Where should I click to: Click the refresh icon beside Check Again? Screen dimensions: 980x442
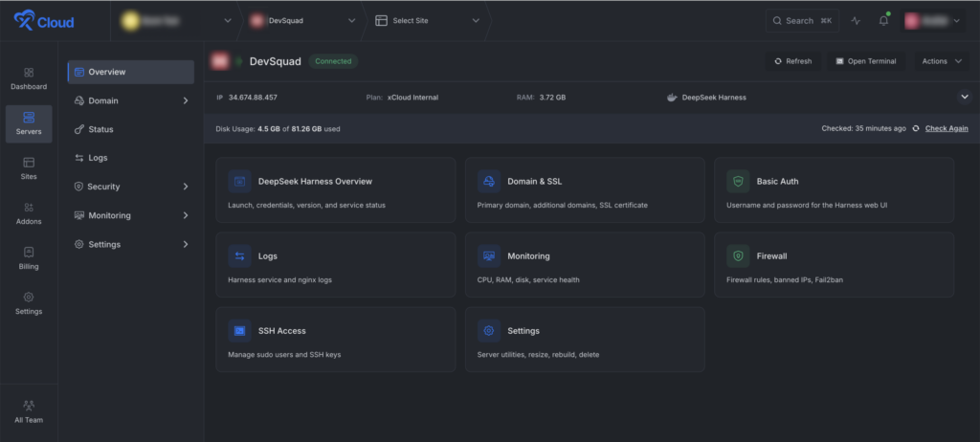click(x=916, y=128)
